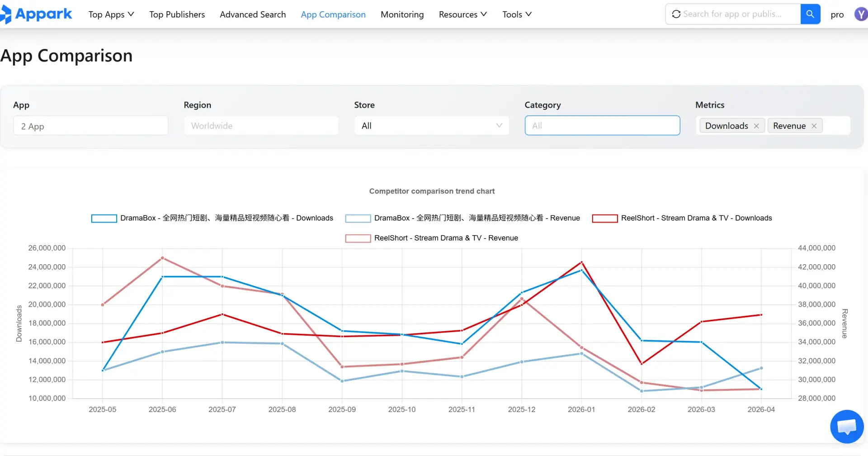The image size is (868, 456).
Task: Click the pro account label
Action: 837,14
